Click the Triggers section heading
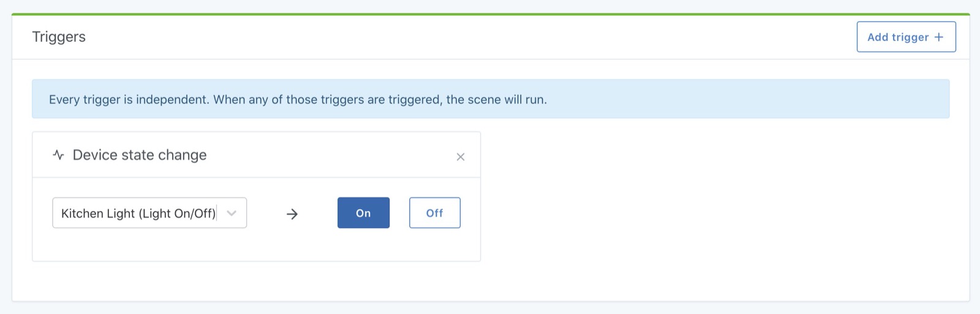The height and width of the screenshot is (314, 980). (x=59, y=37)
